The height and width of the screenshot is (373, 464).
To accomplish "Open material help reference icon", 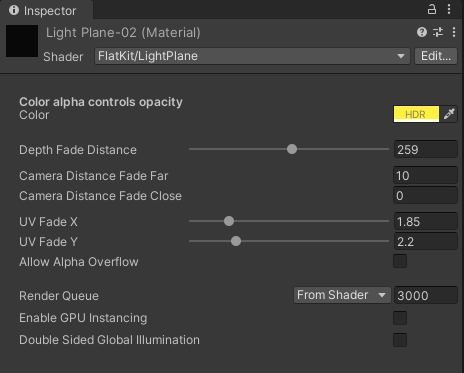I will (x=422, y=32).
